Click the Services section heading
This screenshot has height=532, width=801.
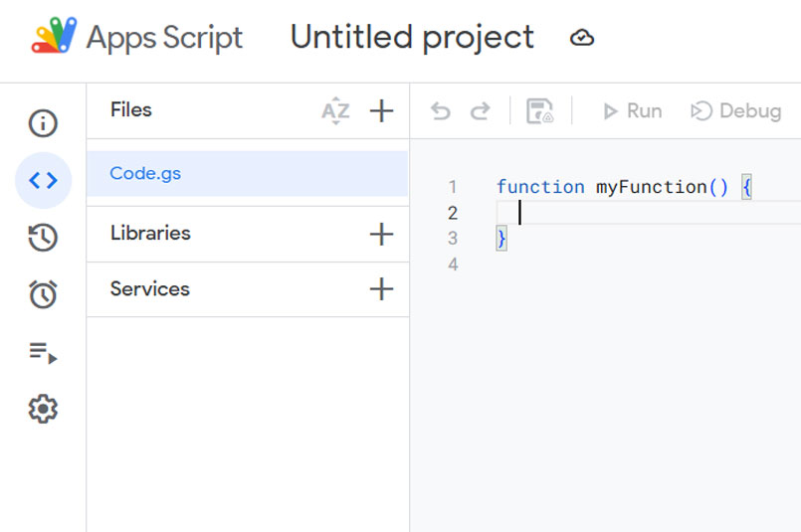[149, 289]
